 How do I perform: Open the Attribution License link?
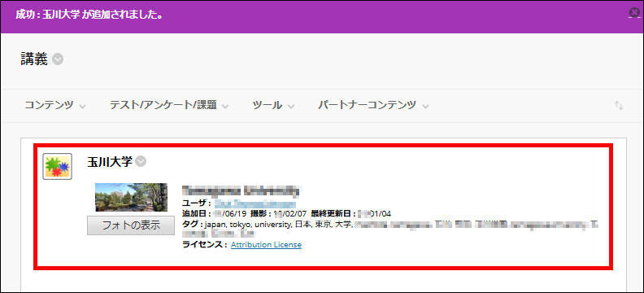click(x=266, y=245)
